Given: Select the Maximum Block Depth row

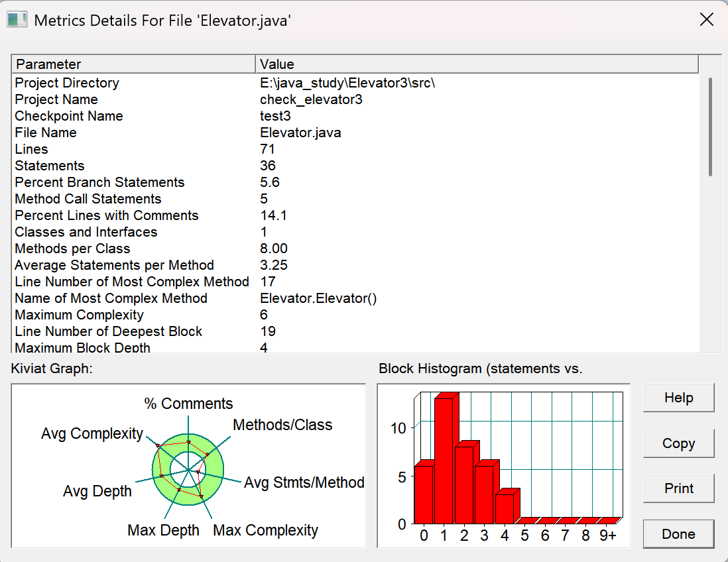Looking at the screenshot, I should point(355,347).
